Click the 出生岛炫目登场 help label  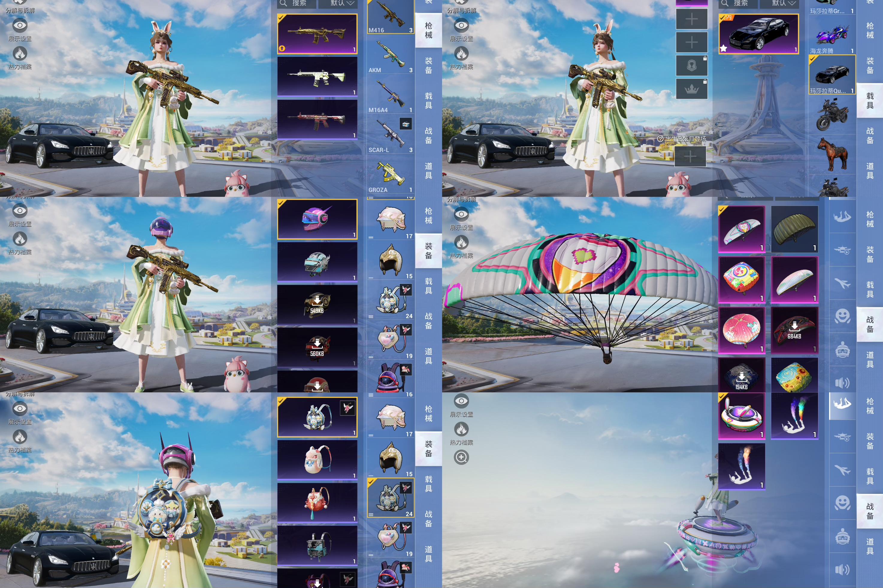tap(682, 139)
